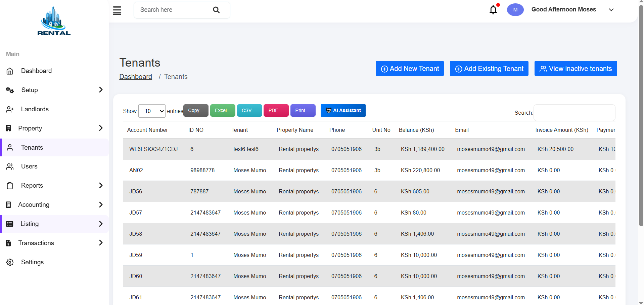Expand the Accounting menu chevron

pyautogui.click(x=101, y=204)
